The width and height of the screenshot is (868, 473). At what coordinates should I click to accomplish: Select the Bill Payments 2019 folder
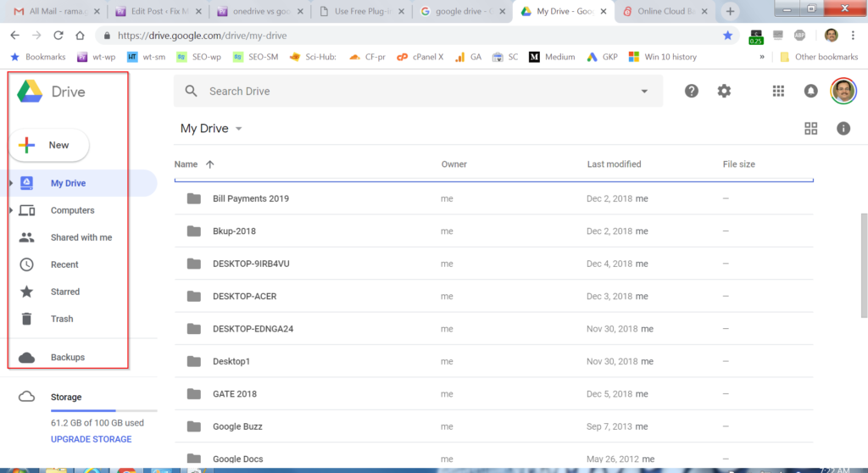click(494, 198)
